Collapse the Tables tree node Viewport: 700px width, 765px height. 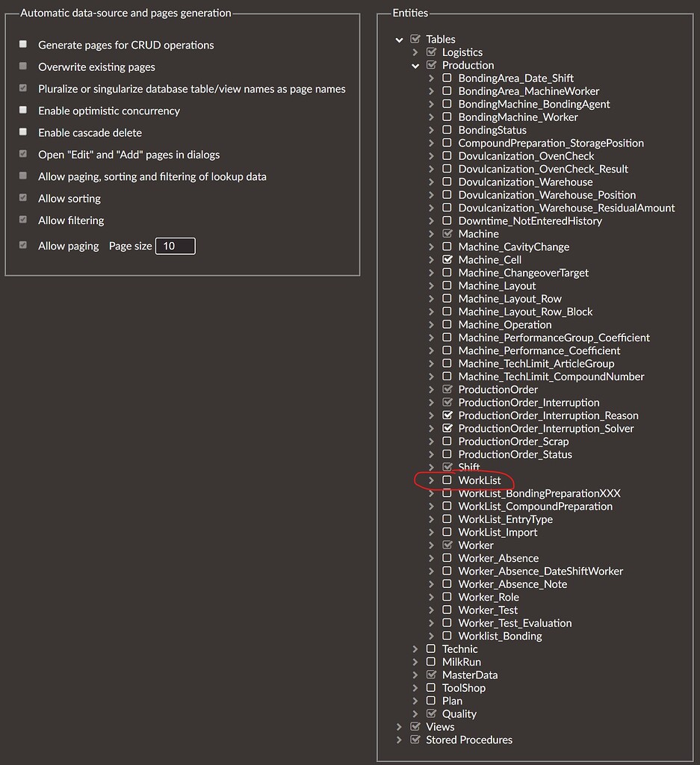399,39
